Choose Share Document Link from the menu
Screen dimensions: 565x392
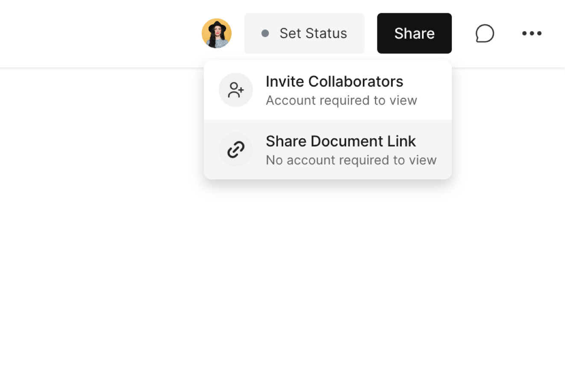tap(327, 150)
